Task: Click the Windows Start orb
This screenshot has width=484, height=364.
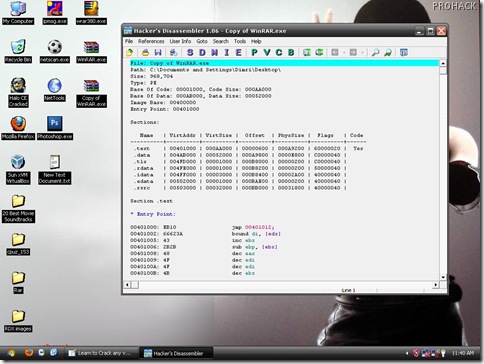Action: tap(11, 353)
